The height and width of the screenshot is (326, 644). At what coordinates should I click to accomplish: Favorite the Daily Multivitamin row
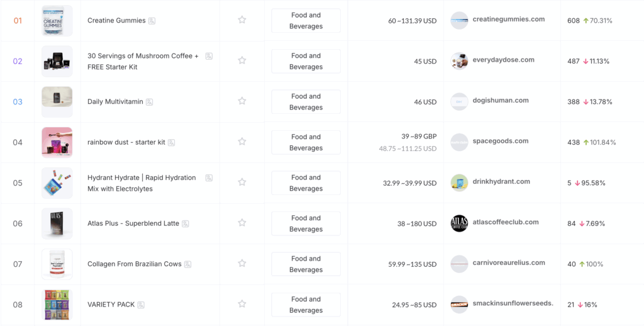(x=242, y=101)
